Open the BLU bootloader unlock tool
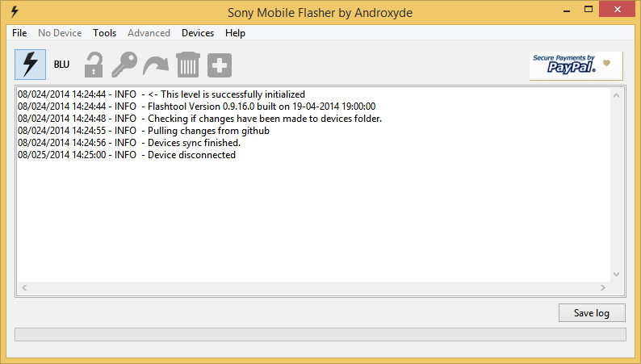 [x=61, y=65]
